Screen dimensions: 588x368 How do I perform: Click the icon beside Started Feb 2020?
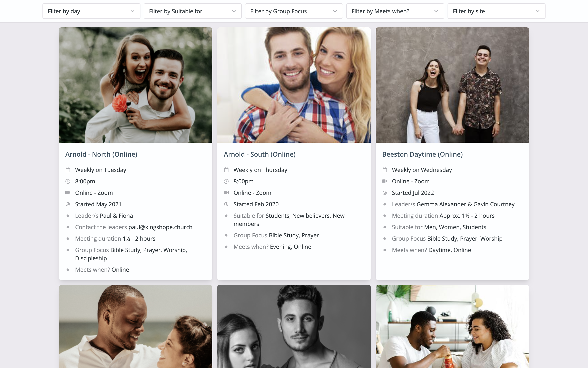click(226, 204)
